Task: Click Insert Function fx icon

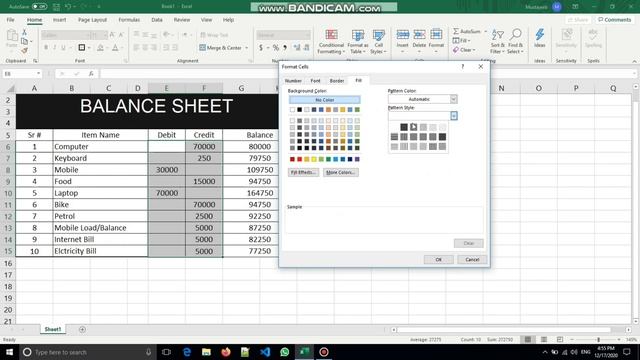Action: [x=91, y=73]
